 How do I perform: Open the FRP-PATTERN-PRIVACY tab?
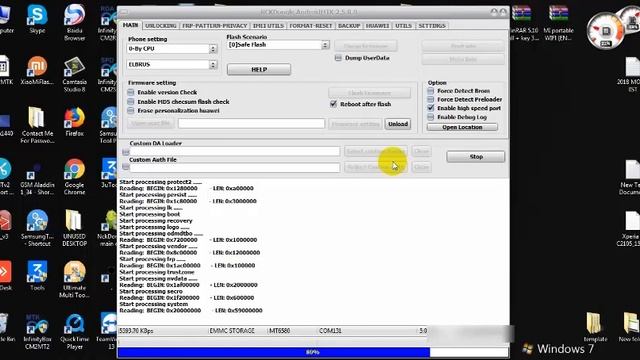point(214,26)
